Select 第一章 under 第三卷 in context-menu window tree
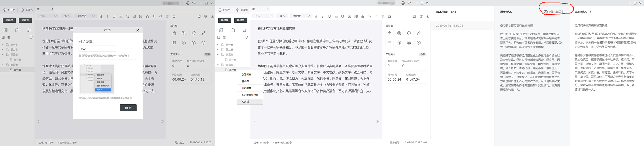This screenshot has height=146, width=644. [x=233, y=60]
